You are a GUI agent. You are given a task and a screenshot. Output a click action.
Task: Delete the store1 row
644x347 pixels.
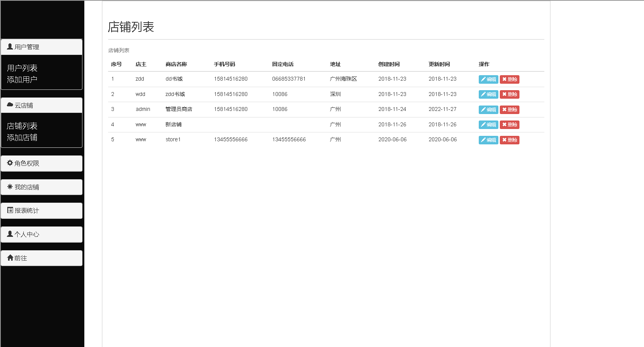point(509,140)
